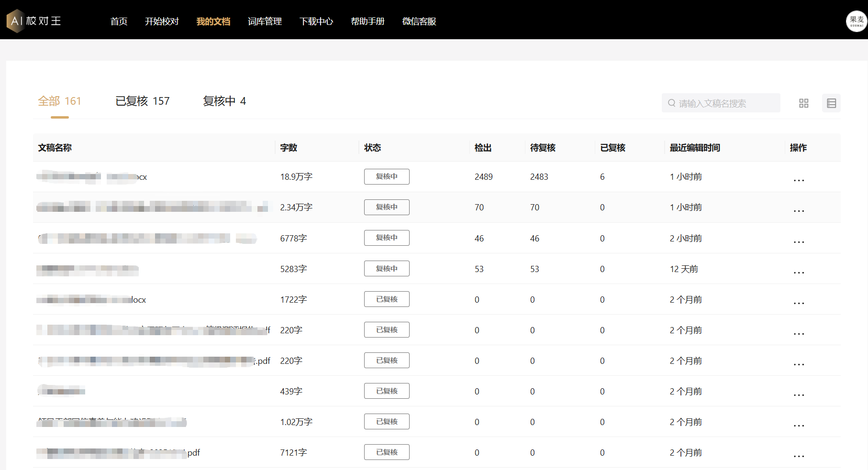Open three-dot menu for 7121字 document

point(799,456)
